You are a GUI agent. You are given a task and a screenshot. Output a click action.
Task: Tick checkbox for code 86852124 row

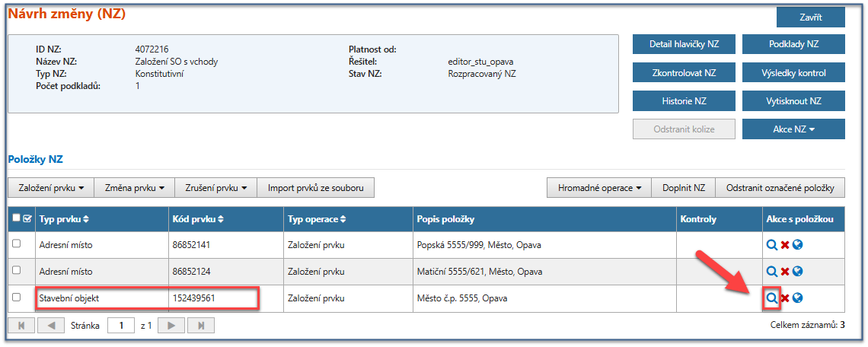tap(17, 271)
